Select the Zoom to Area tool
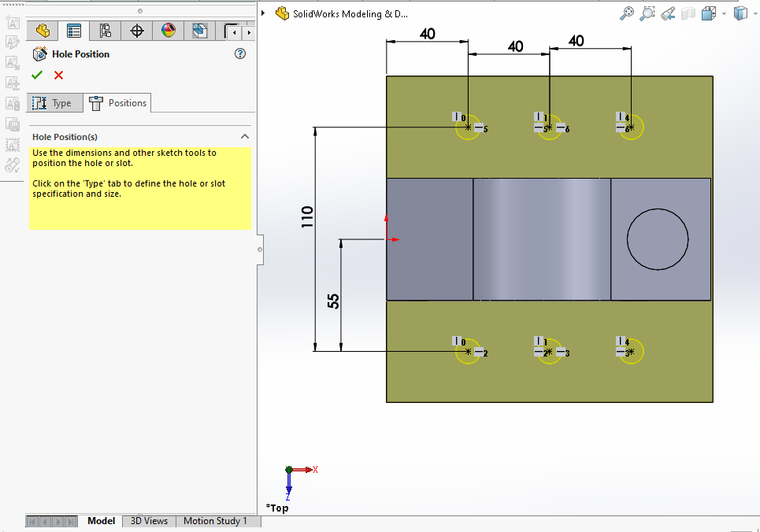 tap(647, 13)
